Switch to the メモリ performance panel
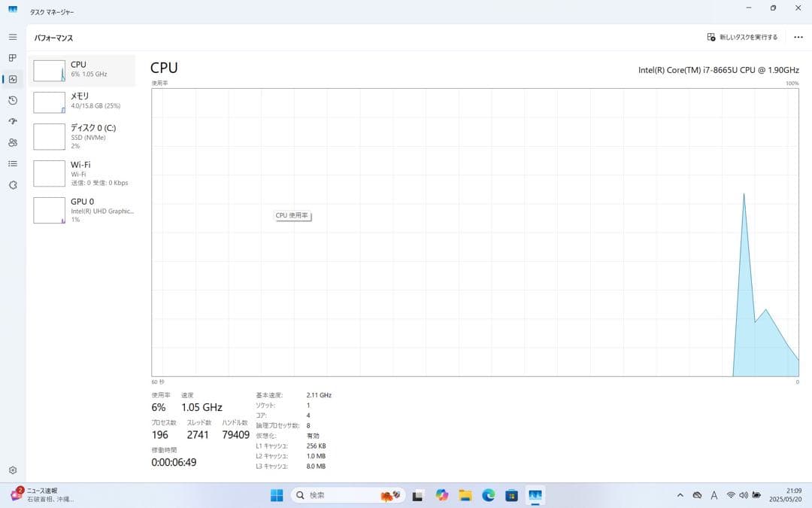 coord(83,102)
